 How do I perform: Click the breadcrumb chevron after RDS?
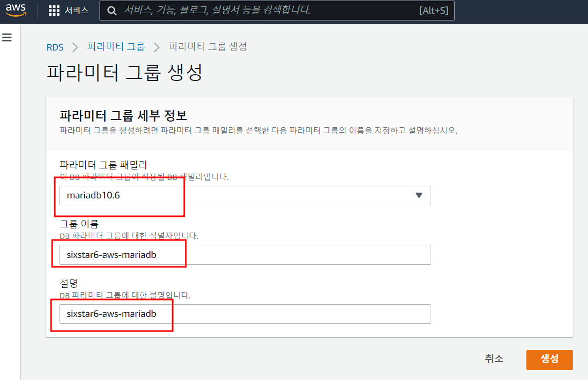point(75,47)
